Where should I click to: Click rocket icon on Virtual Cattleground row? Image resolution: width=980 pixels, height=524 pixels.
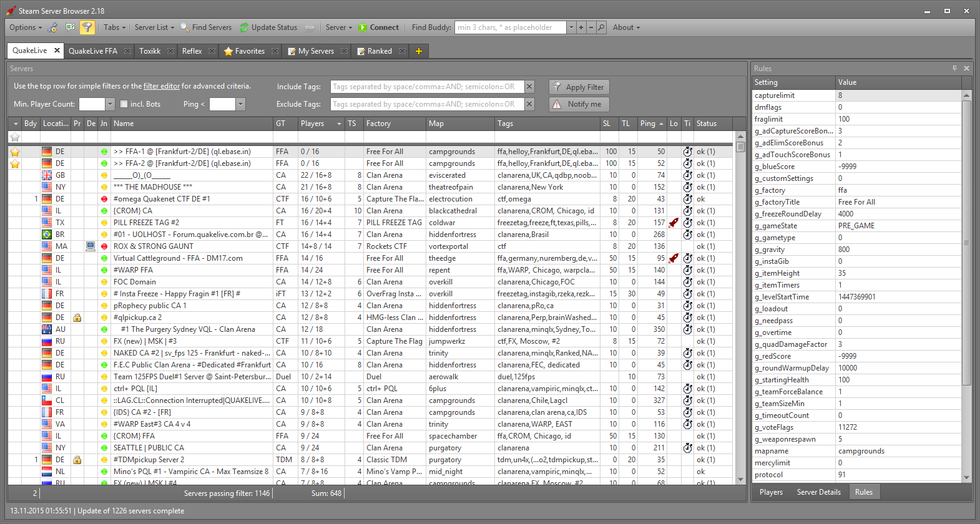tap(674, 258)
